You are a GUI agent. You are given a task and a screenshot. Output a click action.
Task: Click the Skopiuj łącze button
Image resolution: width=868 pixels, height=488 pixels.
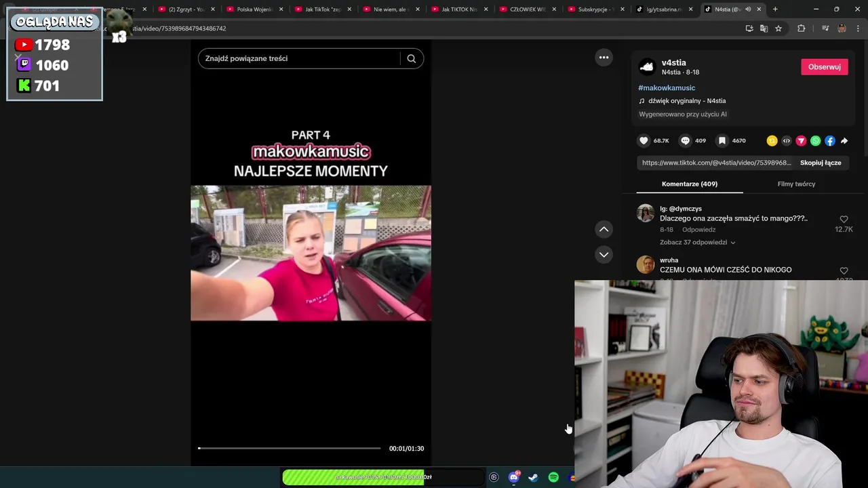(x=821, y=163)
